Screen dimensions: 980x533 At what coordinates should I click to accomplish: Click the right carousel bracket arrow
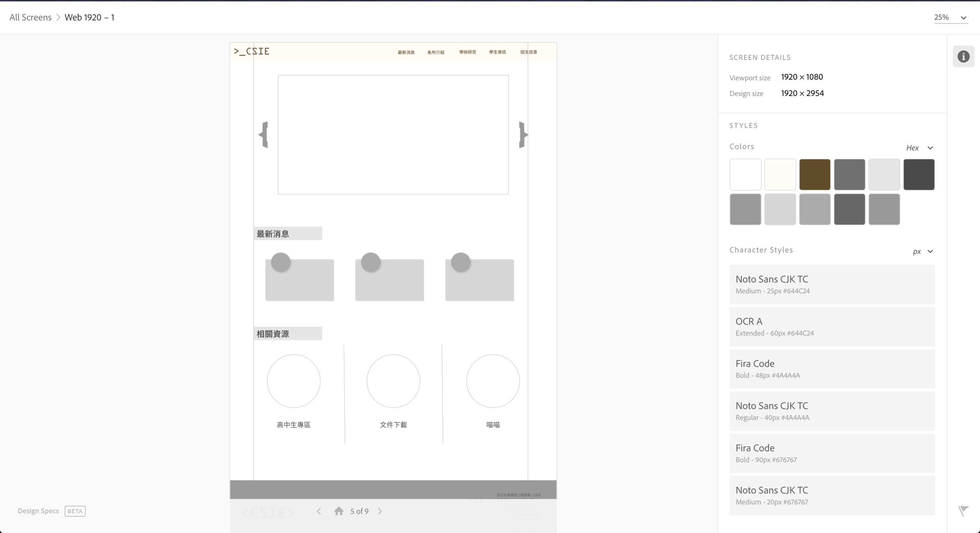(x=523, y=135)
